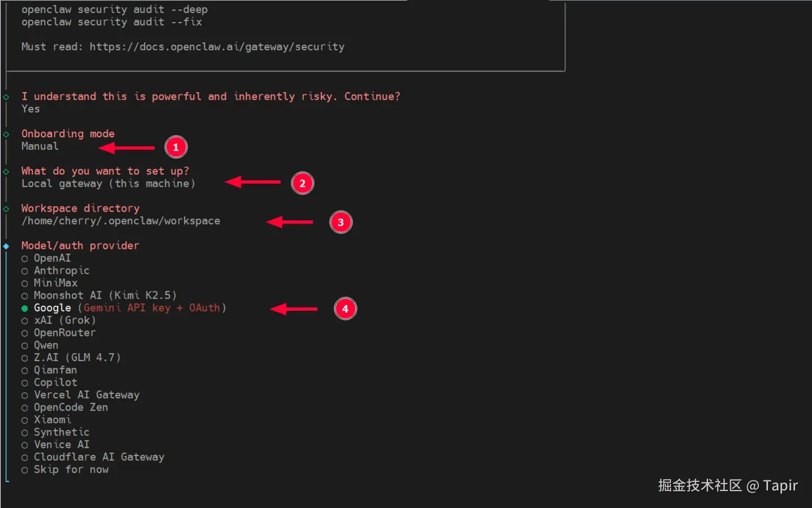812x508 pixels.
Task: Select Moonshot AI (Kimi K2.5)
Action: point(104,295)
